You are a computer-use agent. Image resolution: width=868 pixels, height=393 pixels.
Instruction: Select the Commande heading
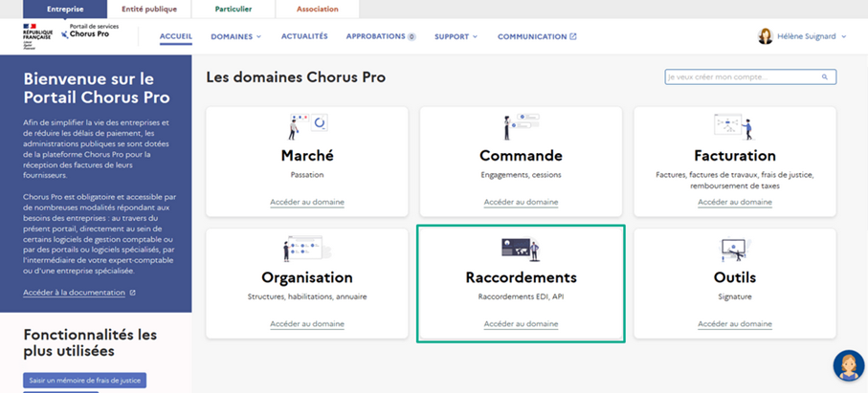click(521, 156)
